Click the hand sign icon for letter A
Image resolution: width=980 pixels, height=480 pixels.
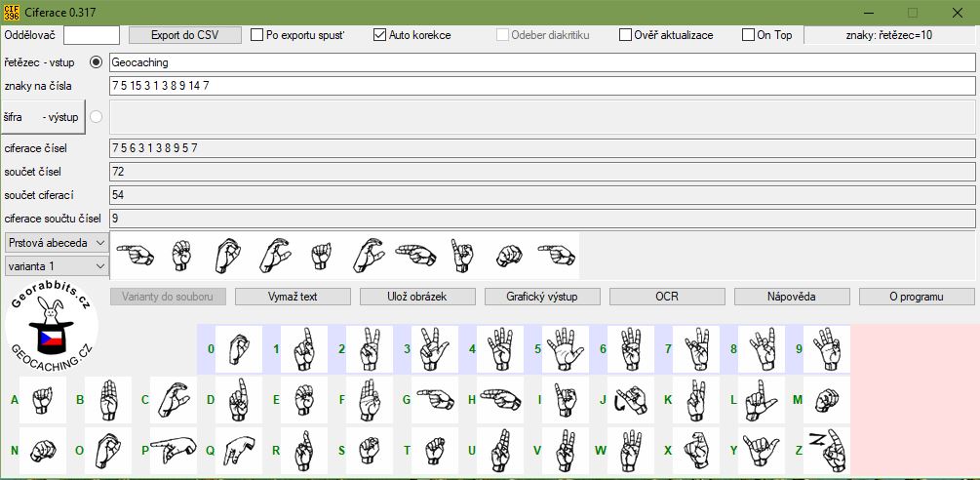(42, 400)
